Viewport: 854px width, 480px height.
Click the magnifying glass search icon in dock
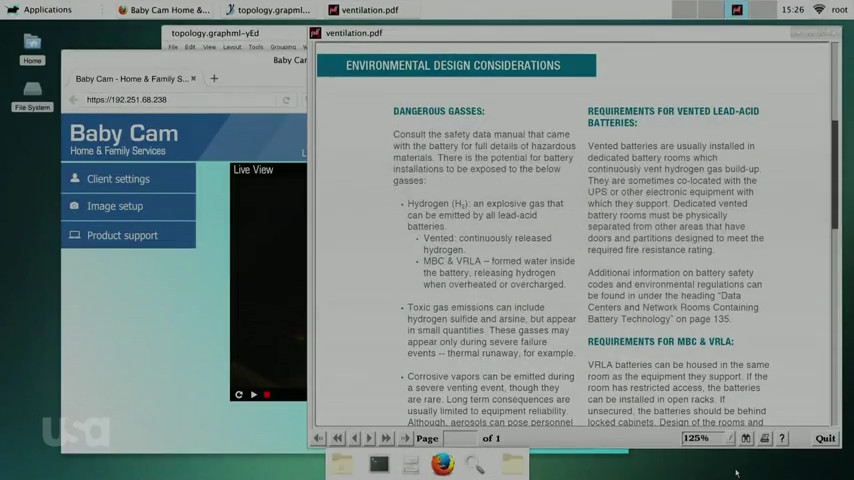[x=475, y=465]
